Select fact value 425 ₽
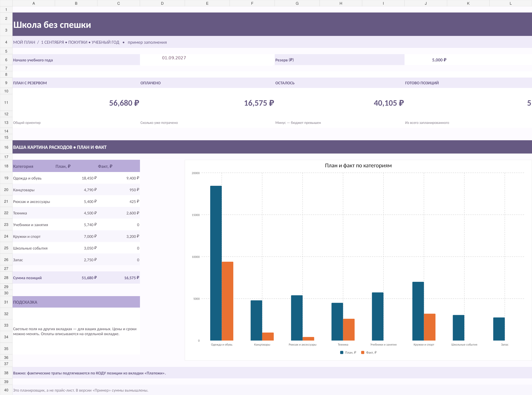Viewport: 532px width, 395px height. coord(119,202)
